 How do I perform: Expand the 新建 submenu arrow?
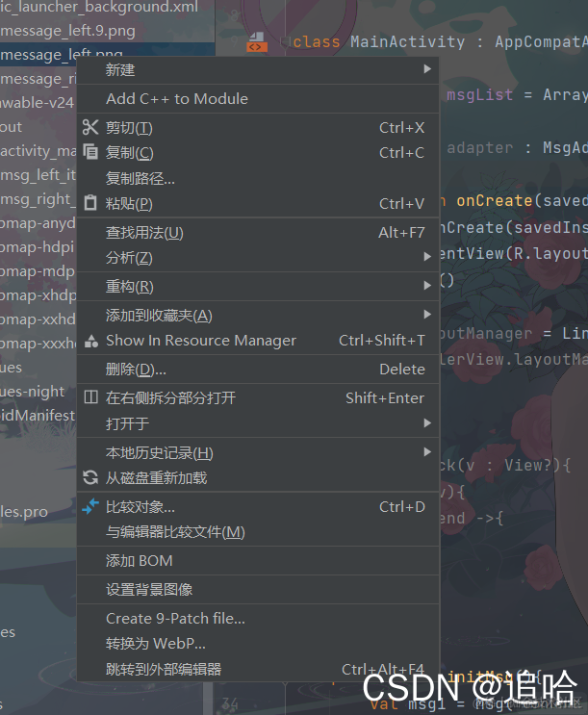click(427, 69)
